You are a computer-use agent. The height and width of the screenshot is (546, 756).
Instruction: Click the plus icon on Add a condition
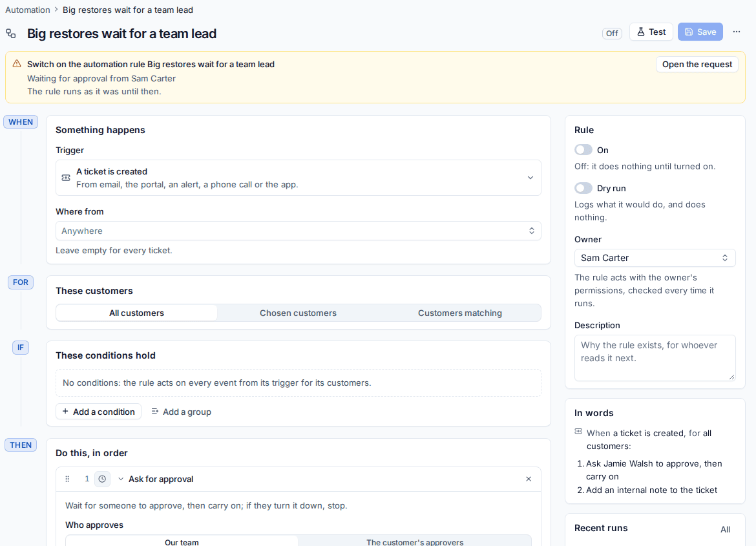coord(65,412)
